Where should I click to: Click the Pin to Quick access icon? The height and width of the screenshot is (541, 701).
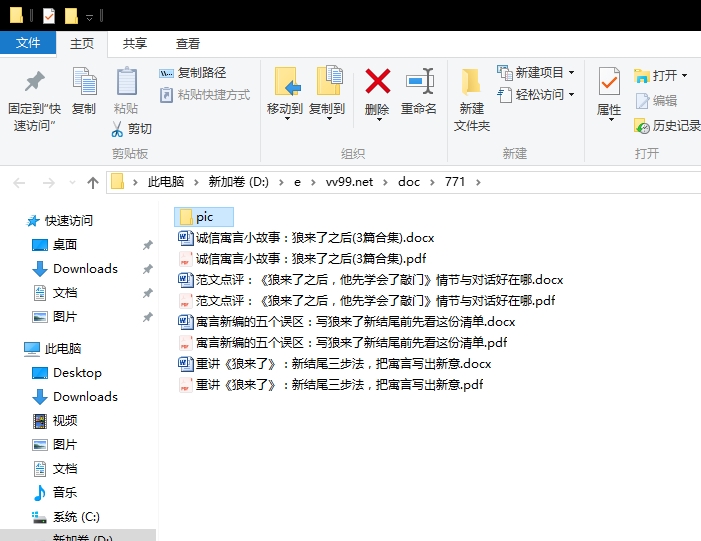[x=34, y=82]
